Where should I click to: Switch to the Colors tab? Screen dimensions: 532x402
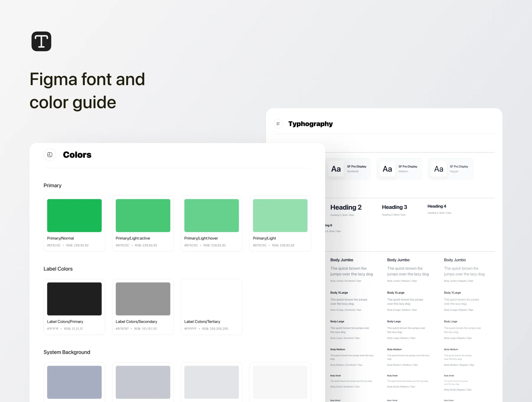click(x=77, y=155)
